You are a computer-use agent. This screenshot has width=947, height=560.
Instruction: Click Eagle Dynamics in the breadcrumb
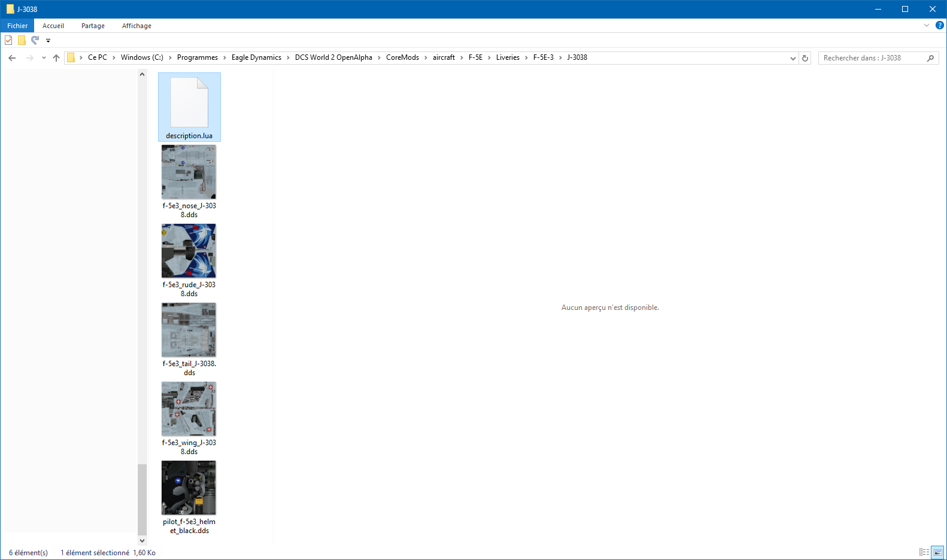(256, 57)
